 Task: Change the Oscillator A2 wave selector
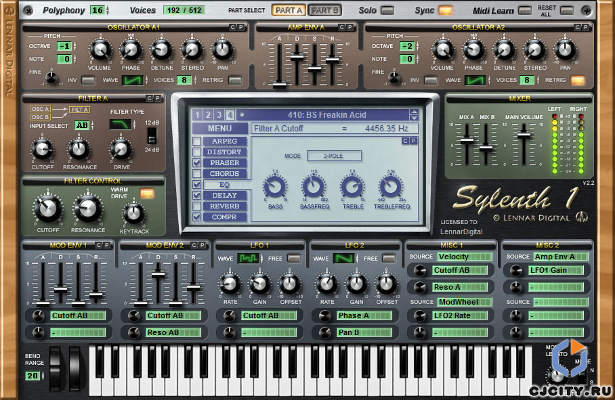(x=475, y=80)
